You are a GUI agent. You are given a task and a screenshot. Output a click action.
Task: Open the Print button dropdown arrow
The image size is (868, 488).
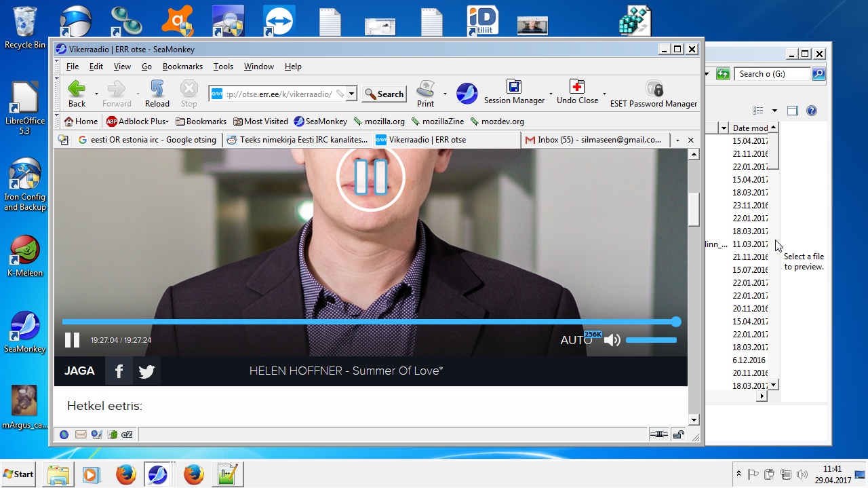click(445, 94)
